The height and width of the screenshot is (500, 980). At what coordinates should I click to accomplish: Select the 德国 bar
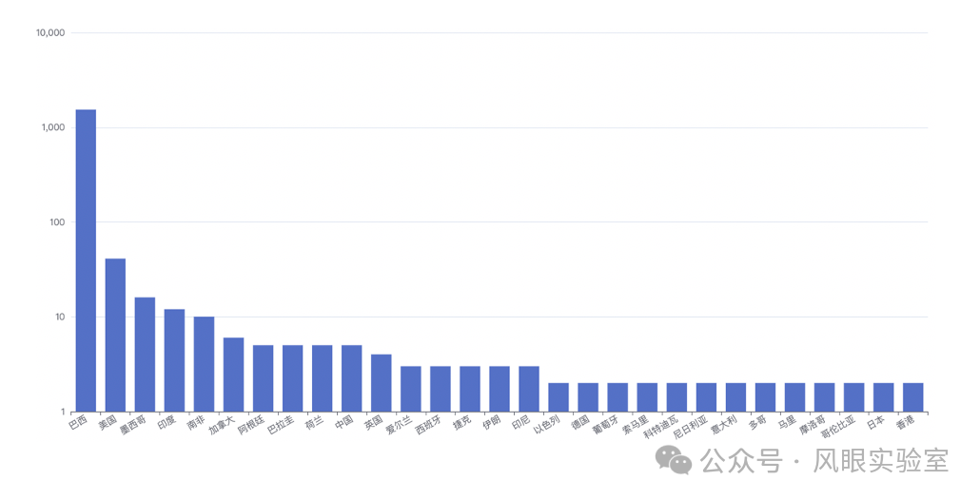[588, 397]
